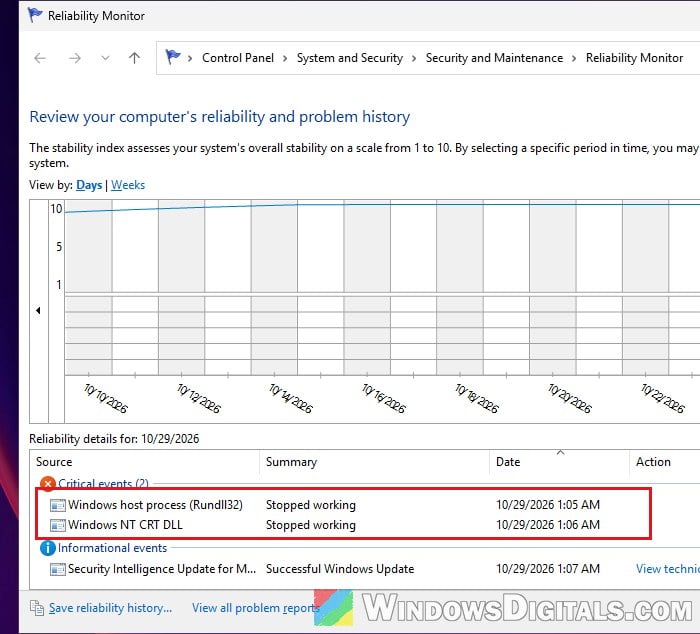Click Save reliability history link
The width and height of the screenshot is (700, 634).
(x=110, y=608)
